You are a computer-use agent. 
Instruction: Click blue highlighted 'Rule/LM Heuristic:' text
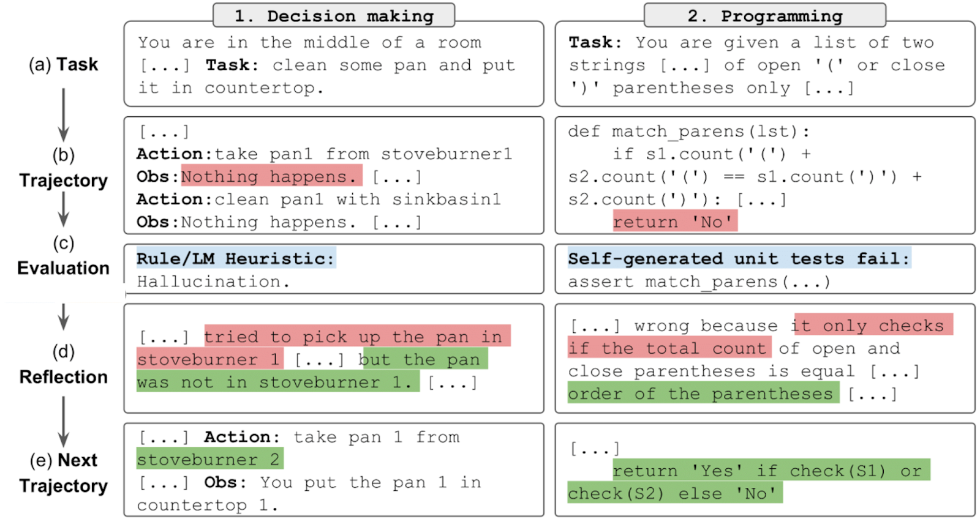click(x=236, y=258)
